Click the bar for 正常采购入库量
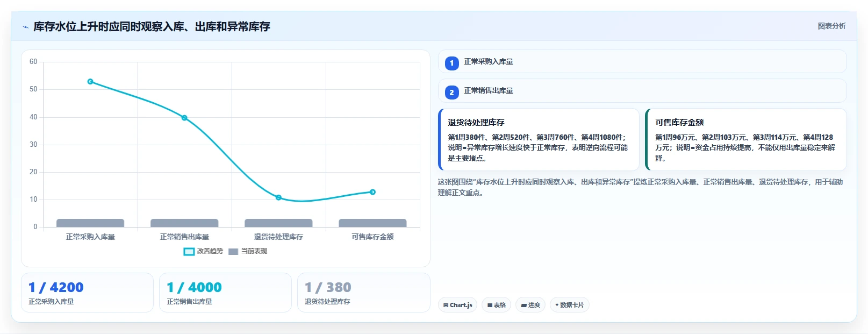The width and height of the screenshot is (868, 334). click(90, 223)
